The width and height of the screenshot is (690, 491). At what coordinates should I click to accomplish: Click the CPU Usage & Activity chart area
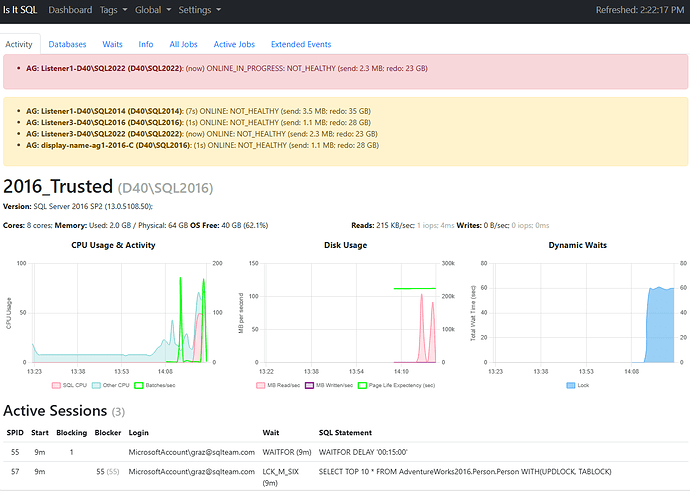click(x=120, y=313)
